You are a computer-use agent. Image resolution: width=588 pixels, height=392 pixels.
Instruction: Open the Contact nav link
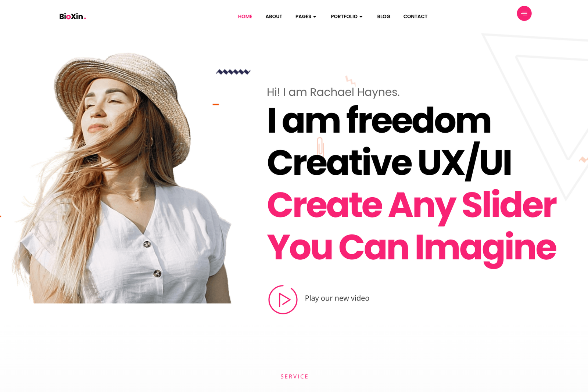point(415,17)
